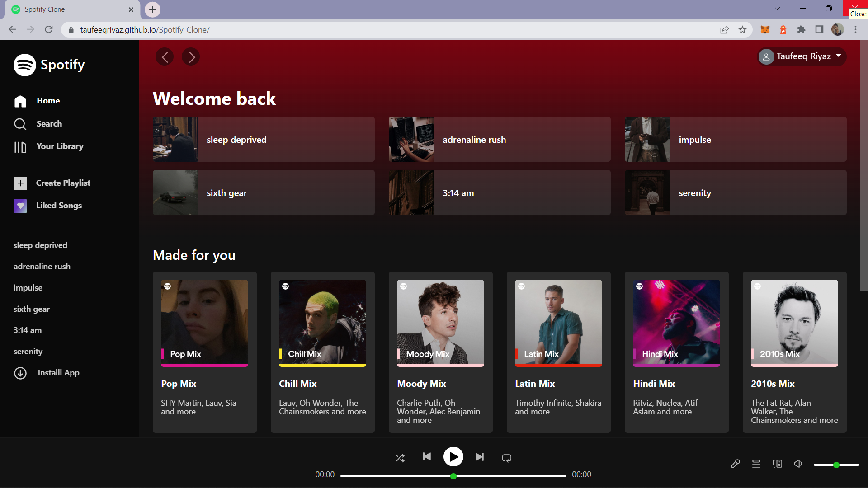Screen dimensions: 868x488
Task: Open the Chrome three-dot menu
Action: (x=855, y=30)
